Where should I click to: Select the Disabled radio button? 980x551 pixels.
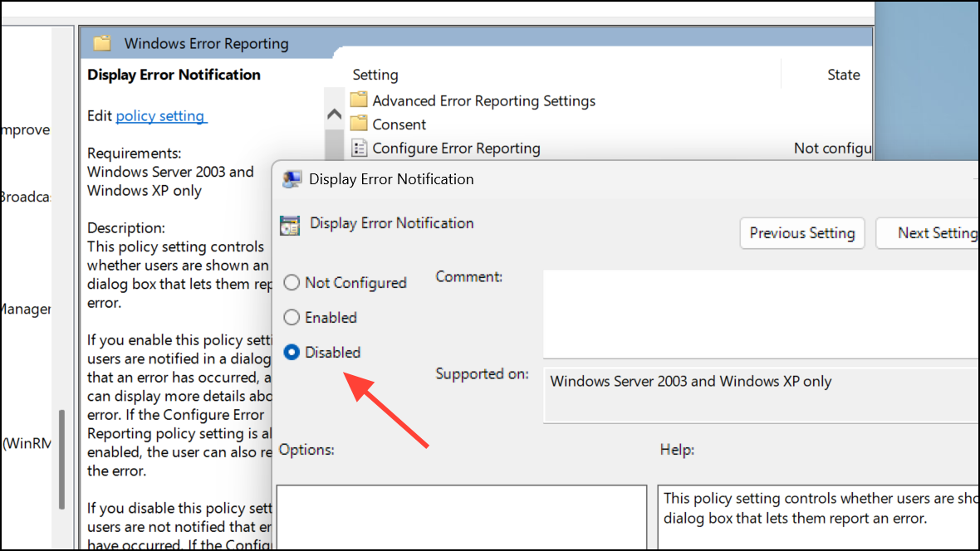point(292,353)
